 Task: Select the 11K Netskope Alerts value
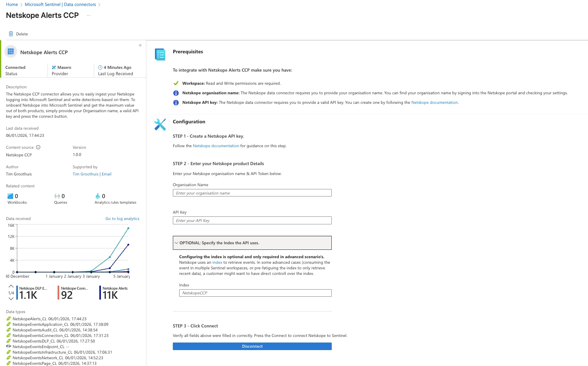point(110,295)
